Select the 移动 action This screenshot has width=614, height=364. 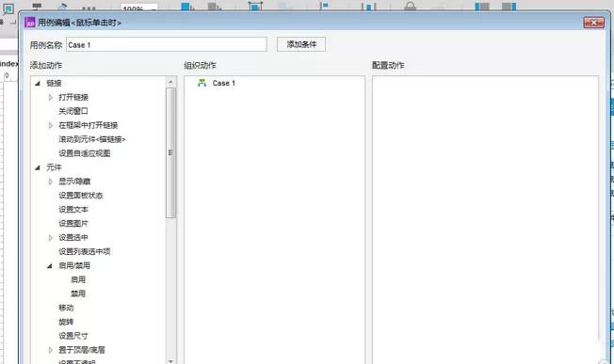click(x=66, y=309)
